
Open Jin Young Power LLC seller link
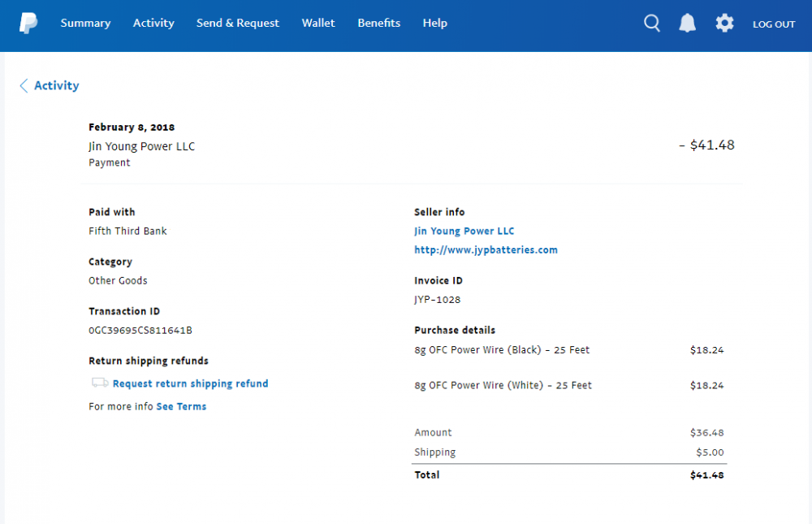pos(464,232)
